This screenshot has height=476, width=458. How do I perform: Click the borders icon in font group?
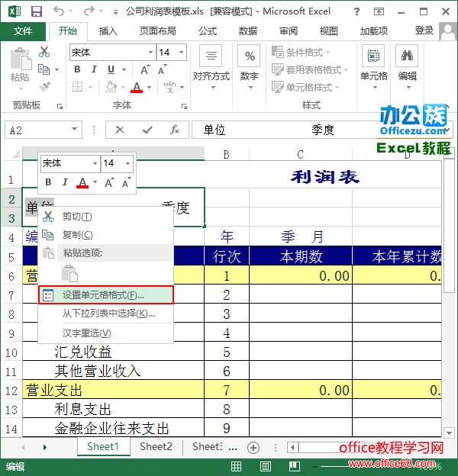(x=78, y=87)
